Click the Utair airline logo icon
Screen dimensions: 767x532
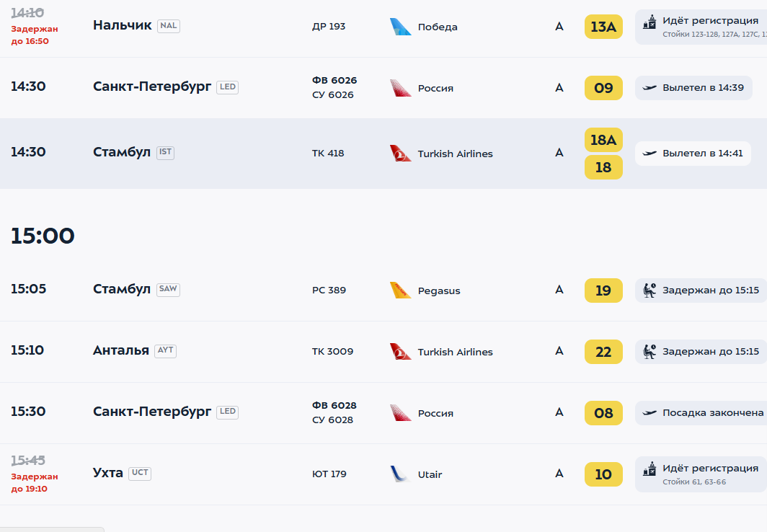click(400, 474)
